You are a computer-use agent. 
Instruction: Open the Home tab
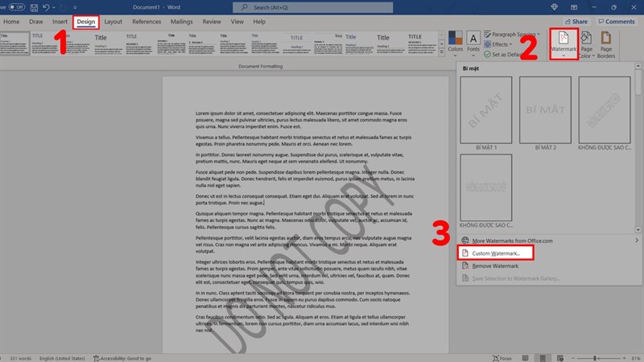coord(11,22)
